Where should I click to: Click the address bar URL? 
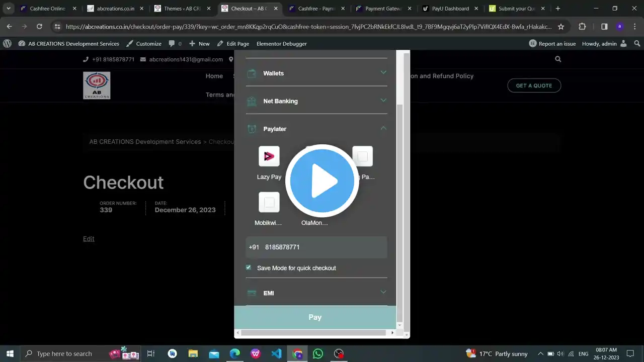pyautogui.click(x=308, y=27)
